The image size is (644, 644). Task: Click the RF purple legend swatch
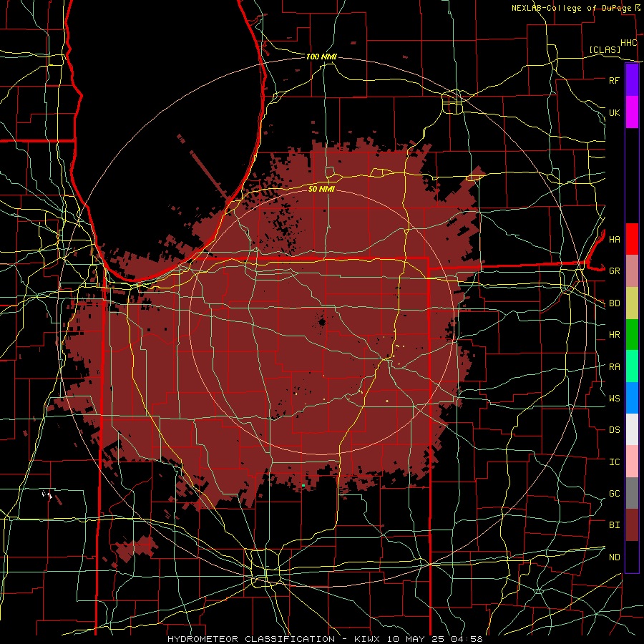pos(632,80)
